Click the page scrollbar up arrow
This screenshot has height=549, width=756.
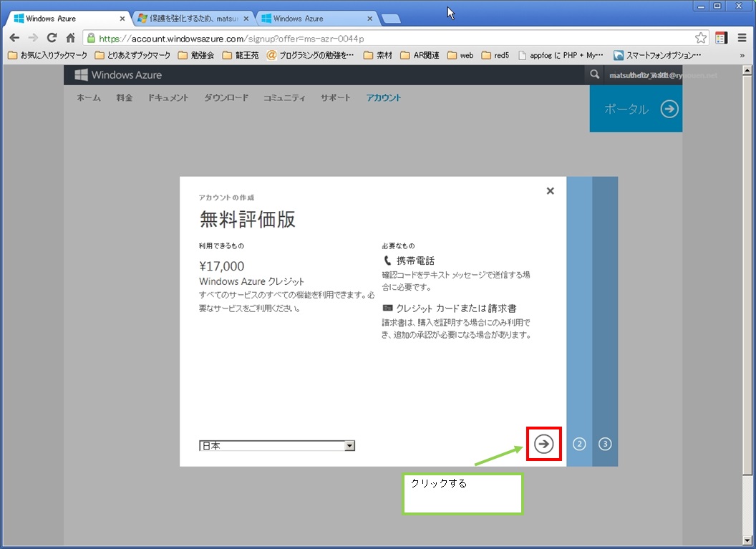tap(747, 70)
